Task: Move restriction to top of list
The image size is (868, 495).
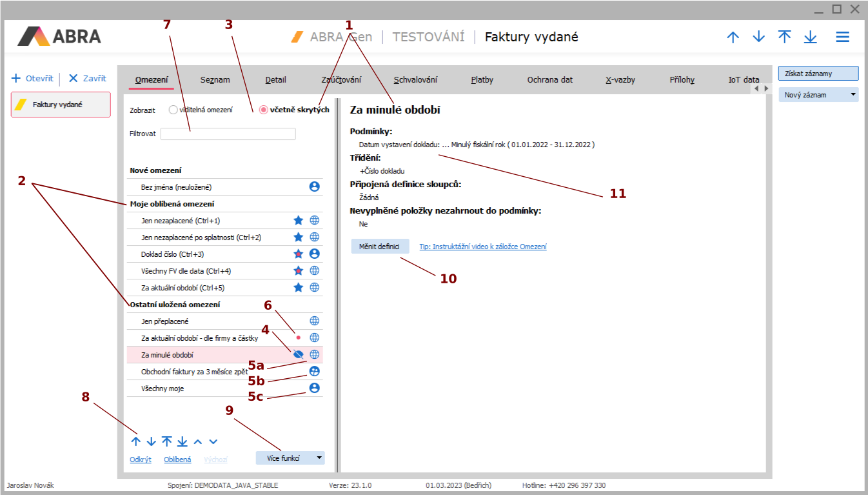Action: click(x=166, y=441)
